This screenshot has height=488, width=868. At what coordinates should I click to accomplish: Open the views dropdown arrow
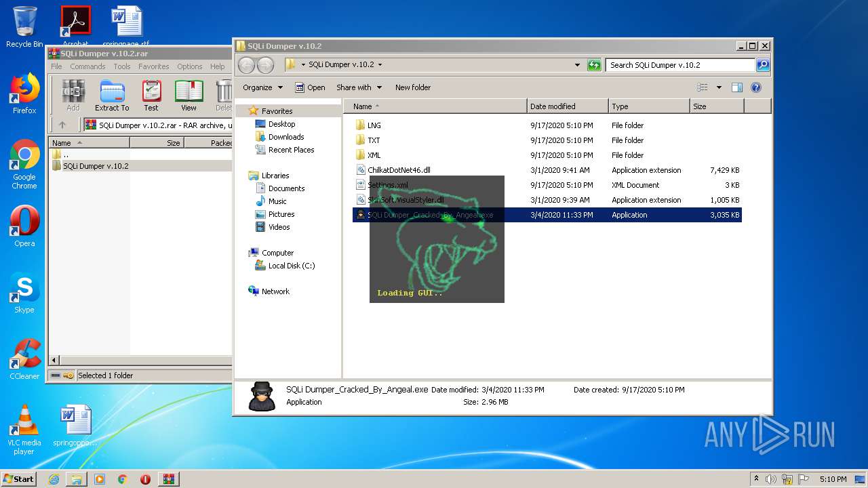click(719, 87)
